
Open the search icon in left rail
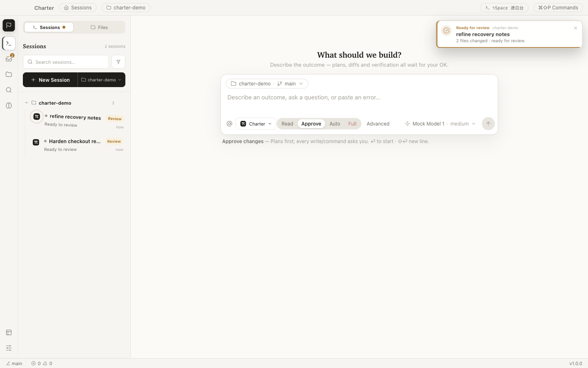point(9,90)
